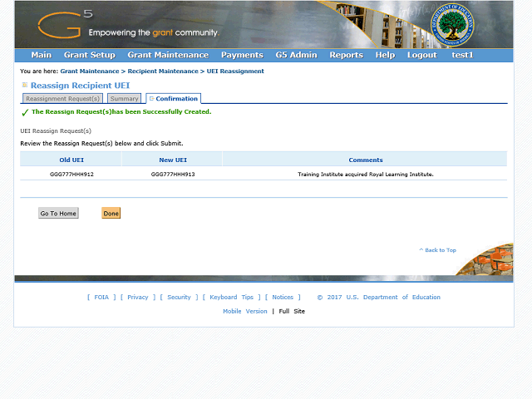The image size is (532, 399).
Task: Open the Help menu
Action: coord(385,55)
